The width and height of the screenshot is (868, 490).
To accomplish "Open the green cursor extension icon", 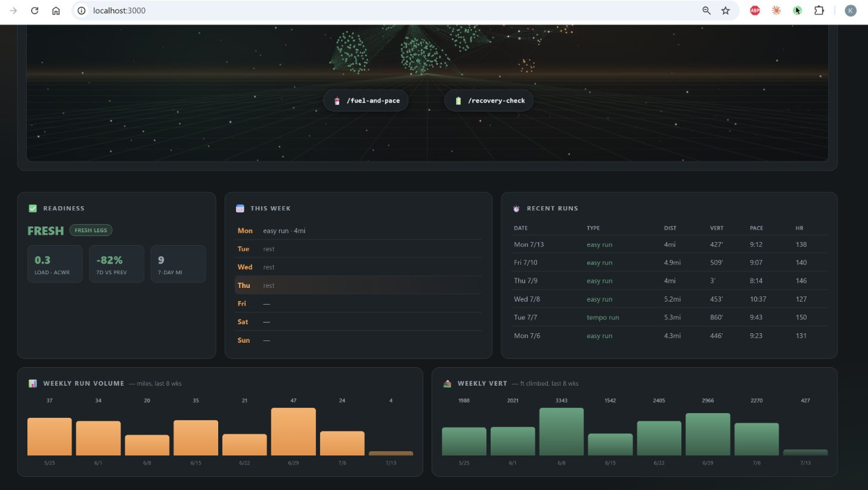I will pos(798,11).
